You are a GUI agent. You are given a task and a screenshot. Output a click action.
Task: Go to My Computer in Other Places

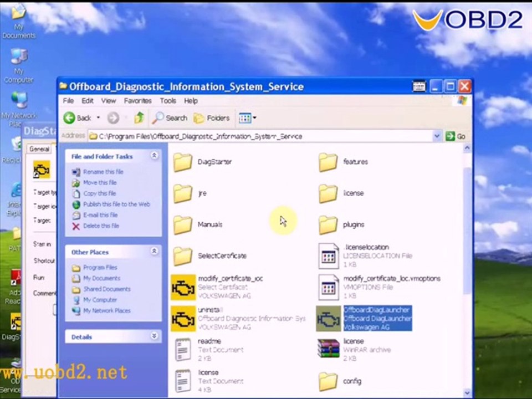pos(100,300)
